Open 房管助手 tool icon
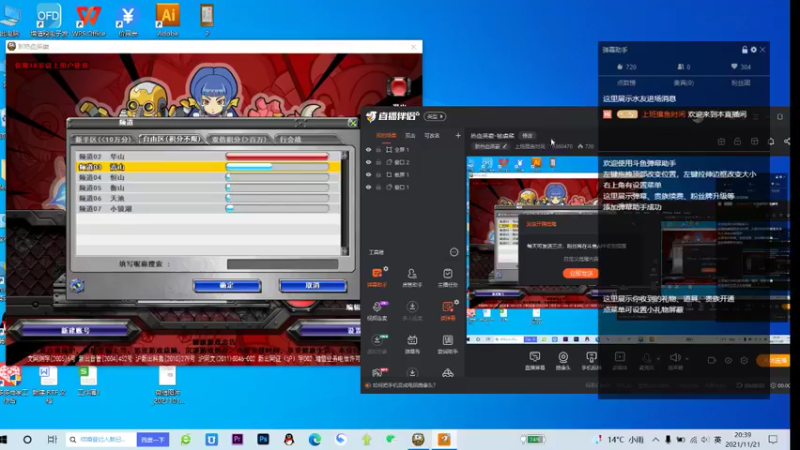This screenshot has height=450, width=800. coord(412,278)
